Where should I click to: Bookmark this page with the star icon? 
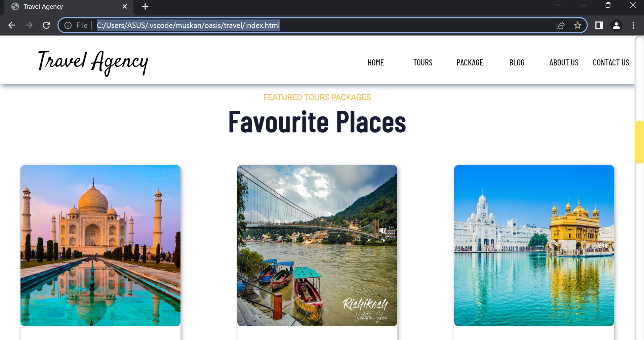point(577,25)
